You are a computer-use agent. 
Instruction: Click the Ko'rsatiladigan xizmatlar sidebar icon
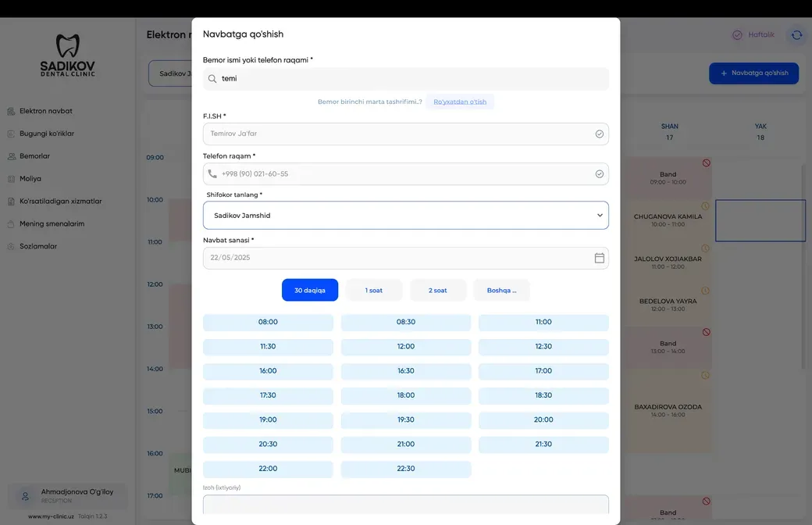click(11, 201)
